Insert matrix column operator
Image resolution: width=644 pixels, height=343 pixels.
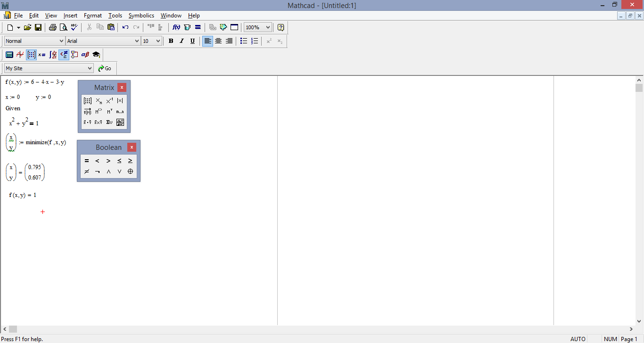99,111
